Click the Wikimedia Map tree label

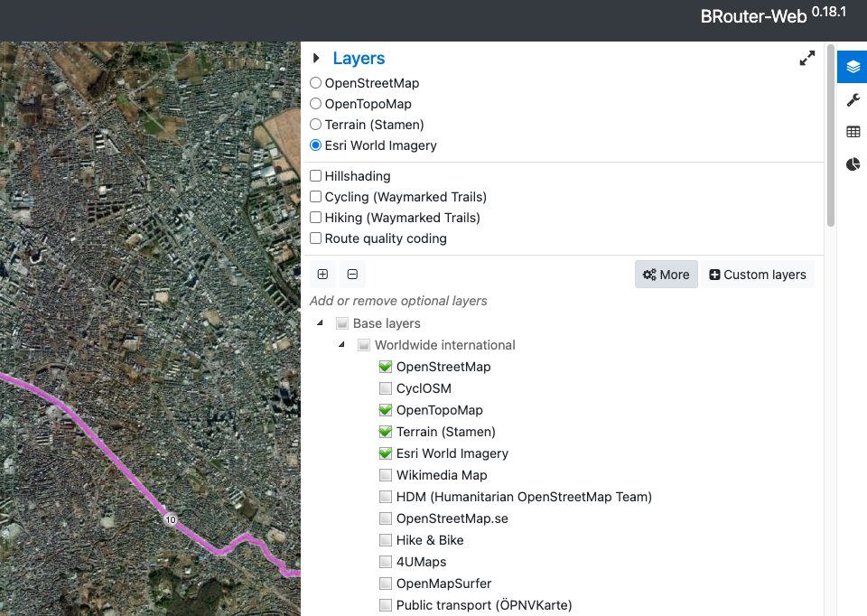pos(442,475)
